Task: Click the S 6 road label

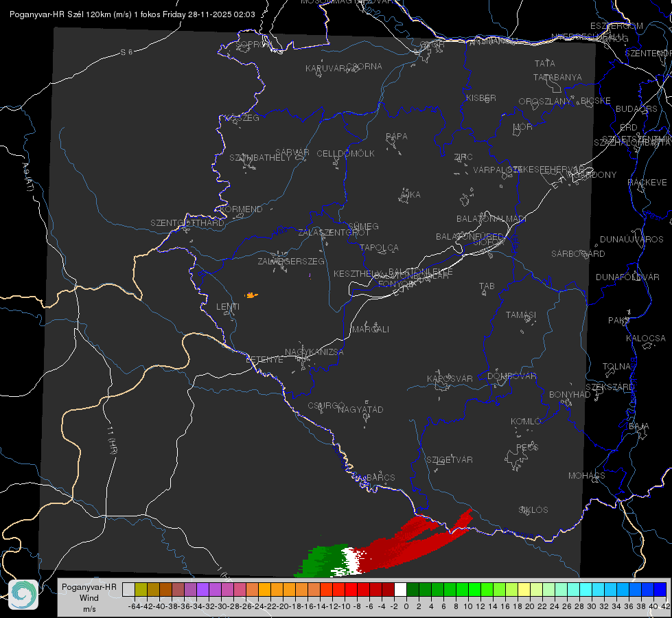Action: [x=126, y=52]
